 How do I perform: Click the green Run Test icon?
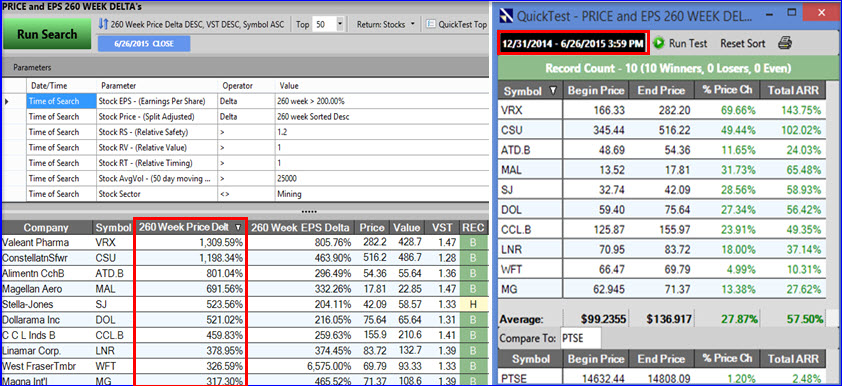[658, 43]
